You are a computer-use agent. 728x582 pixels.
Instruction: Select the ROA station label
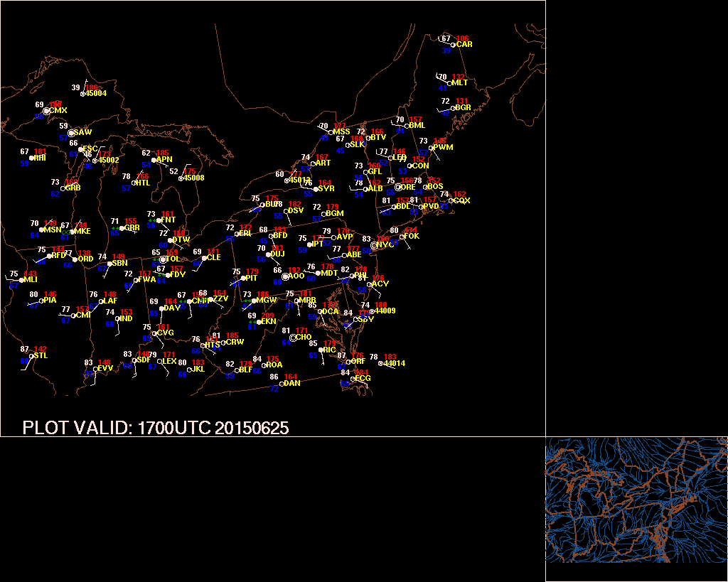tap(274, 365)
